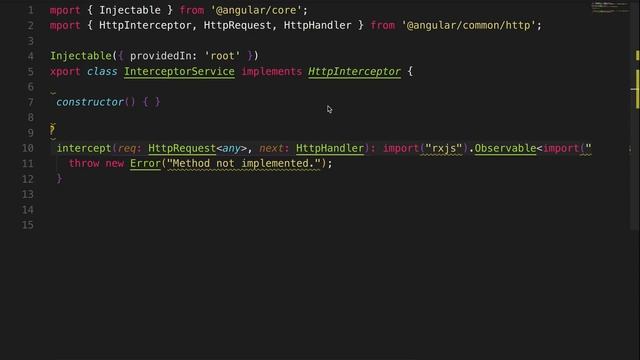
Task: Click the '@angular/common/http' string
Action: [x=469, y=25]
